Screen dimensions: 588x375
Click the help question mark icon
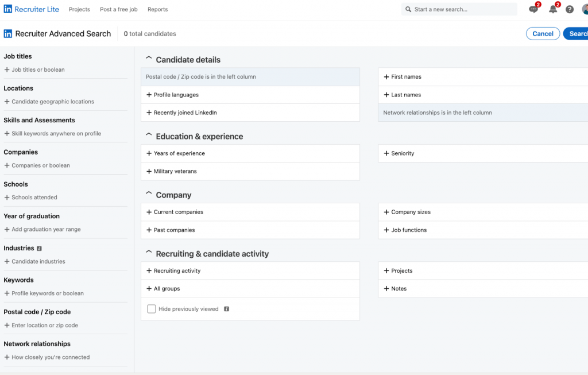[x=570, y=9]
